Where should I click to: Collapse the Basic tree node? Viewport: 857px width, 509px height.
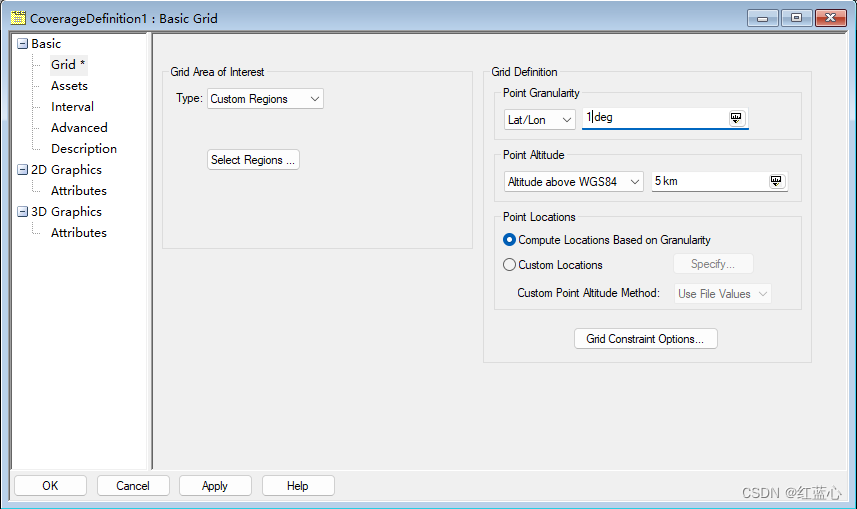(x=22, y=44)
